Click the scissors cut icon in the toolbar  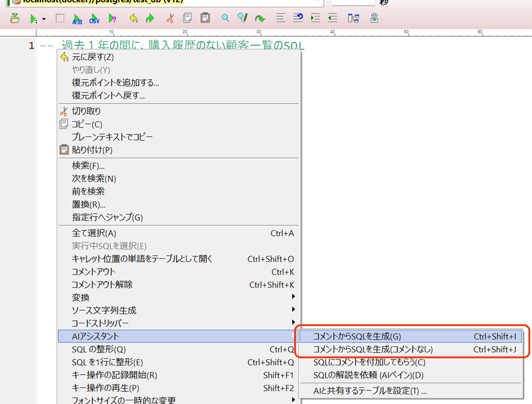click(170, 19)
